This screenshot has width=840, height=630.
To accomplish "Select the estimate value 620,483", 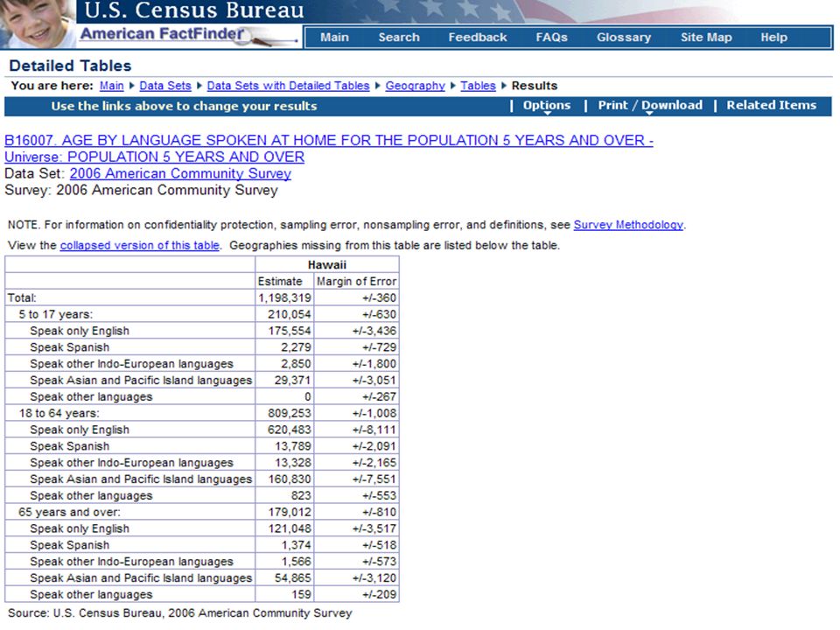I will tap(290, 430).
